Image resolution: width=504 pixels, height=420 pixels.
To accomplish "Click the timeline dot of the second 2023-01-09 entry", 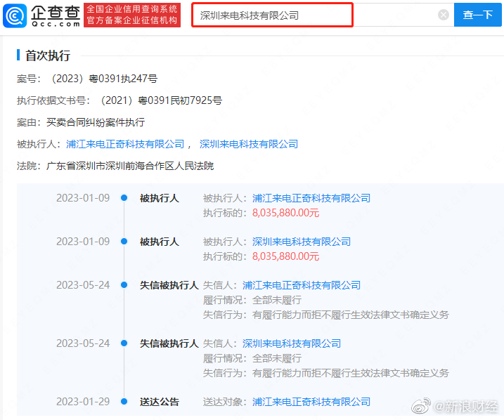I will click(124, 242).
